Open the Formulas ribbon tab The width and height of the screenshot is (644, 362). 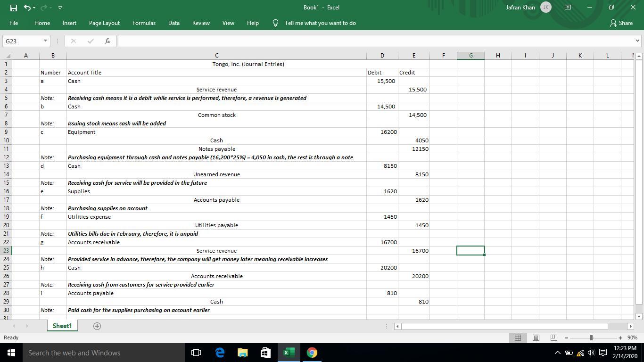(x=144, y=23)
